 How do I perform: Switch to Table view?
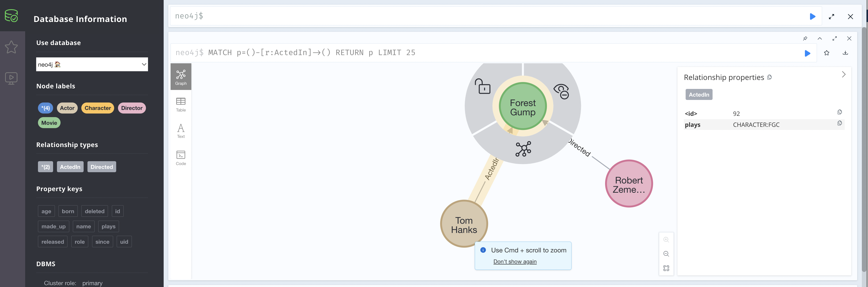(x=181, y=104)
